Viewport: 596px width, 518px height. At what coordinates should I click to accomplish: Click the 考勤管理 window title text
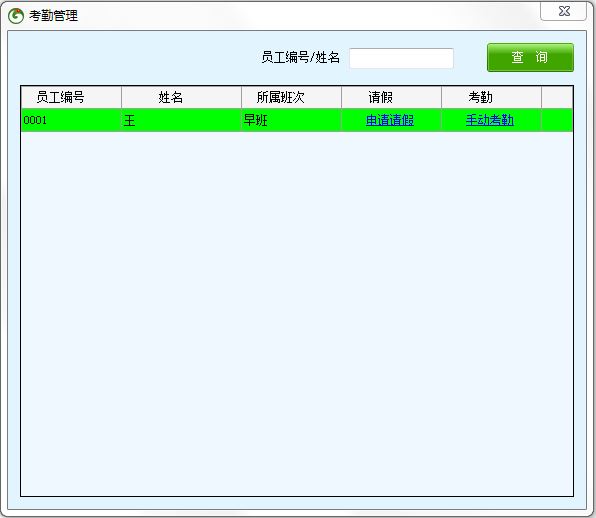pos(54,16)
